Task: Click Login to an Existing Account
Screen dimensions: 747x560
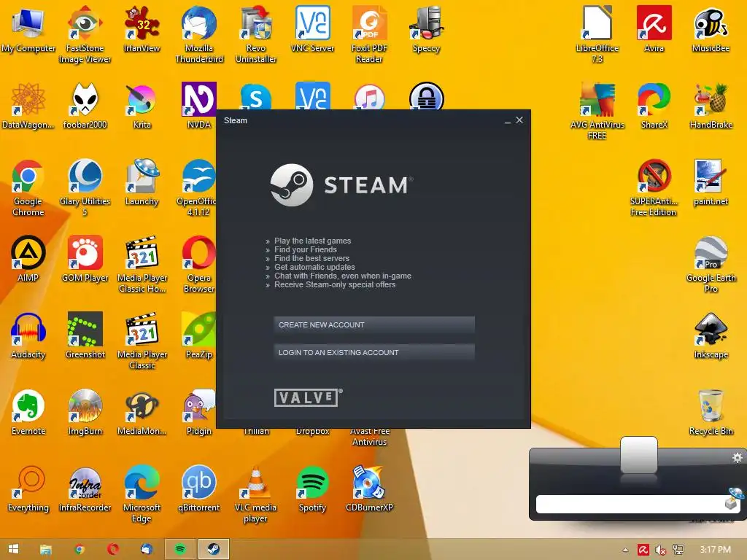Action: 374,353
